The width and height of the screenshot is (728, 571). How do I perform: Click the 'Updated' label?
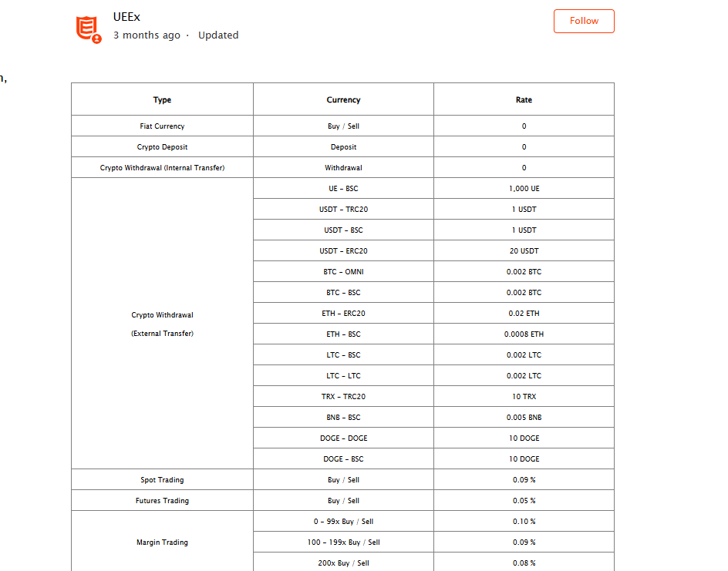[x=218, y=35]
